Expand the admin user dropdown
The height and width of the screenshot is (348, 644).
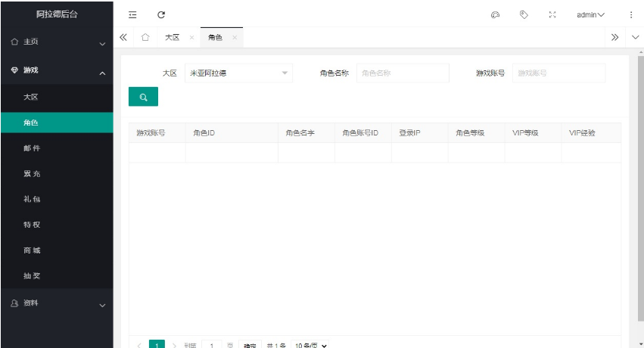[x=590, y=14]
